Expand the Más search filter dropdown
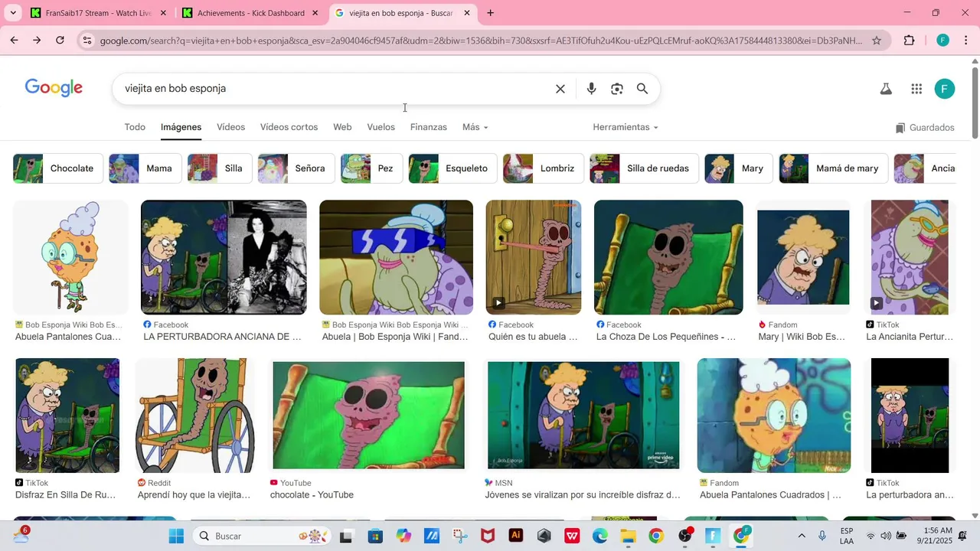This screenshot has height=551, width=980. tap(475, 127)
